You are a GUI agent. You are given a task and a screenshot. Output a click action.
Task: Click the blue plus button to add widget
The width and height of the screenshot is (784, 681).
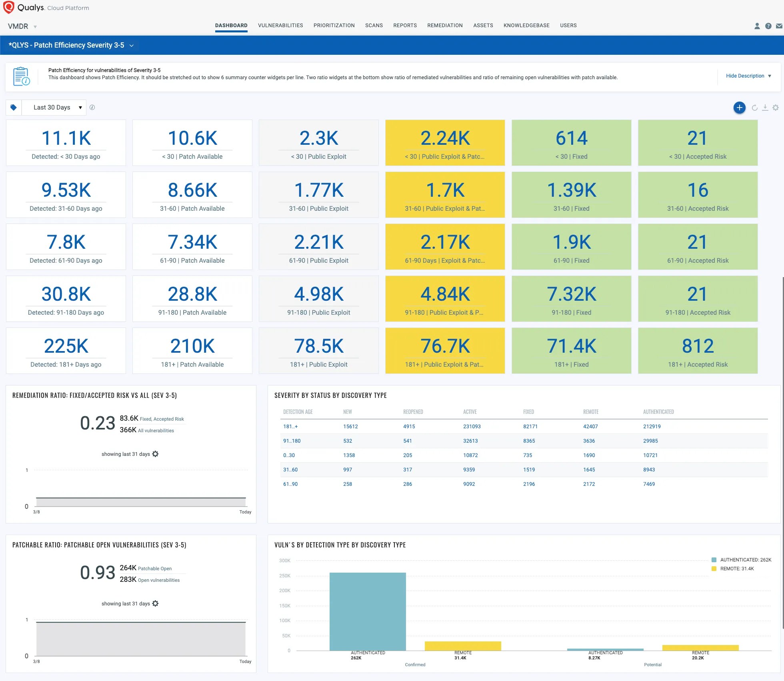(740, 108)
